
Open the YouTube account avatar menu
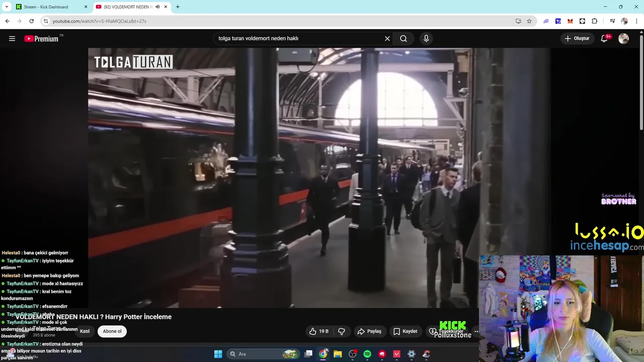click(x=623, y=39)
